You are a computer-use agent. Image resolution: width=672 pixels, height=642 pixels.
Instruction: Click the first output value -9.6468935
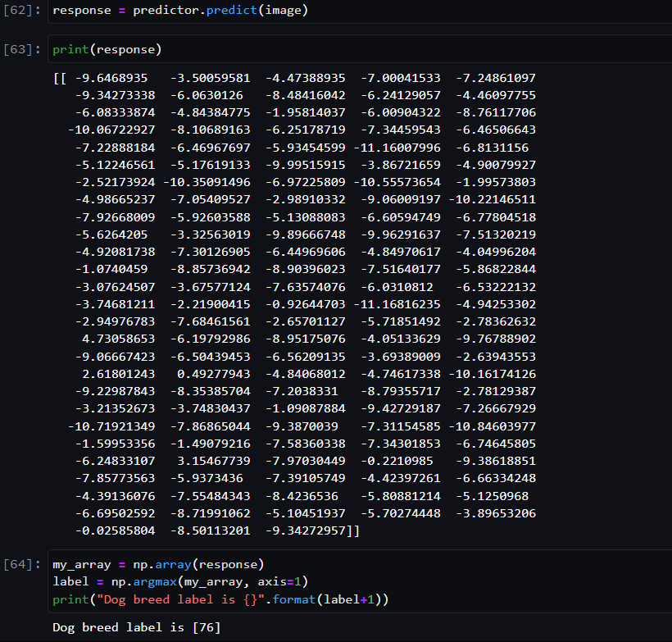click(111, 78)
